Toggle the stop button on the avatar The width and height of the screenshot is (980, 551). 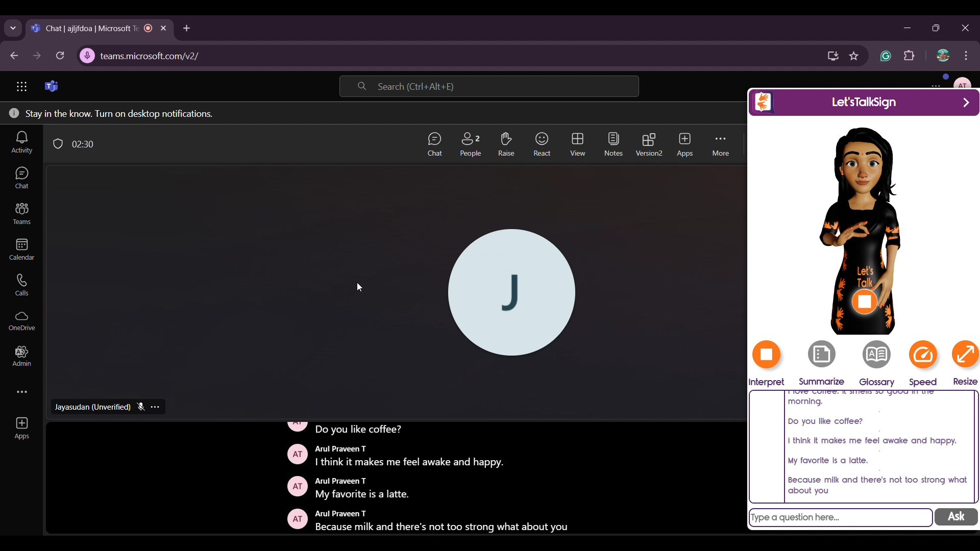865,303
